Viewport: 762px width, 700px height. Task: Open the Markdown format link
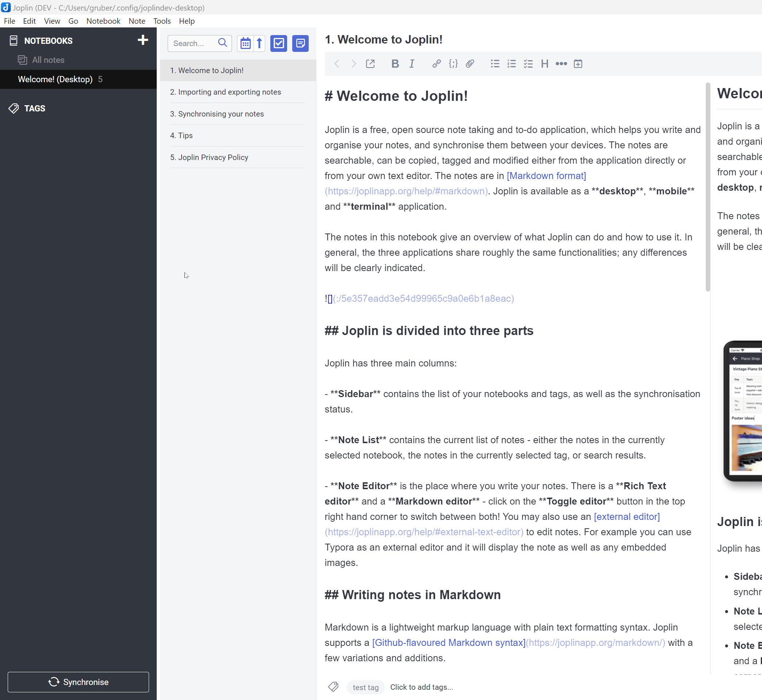[x=546, y=175]
